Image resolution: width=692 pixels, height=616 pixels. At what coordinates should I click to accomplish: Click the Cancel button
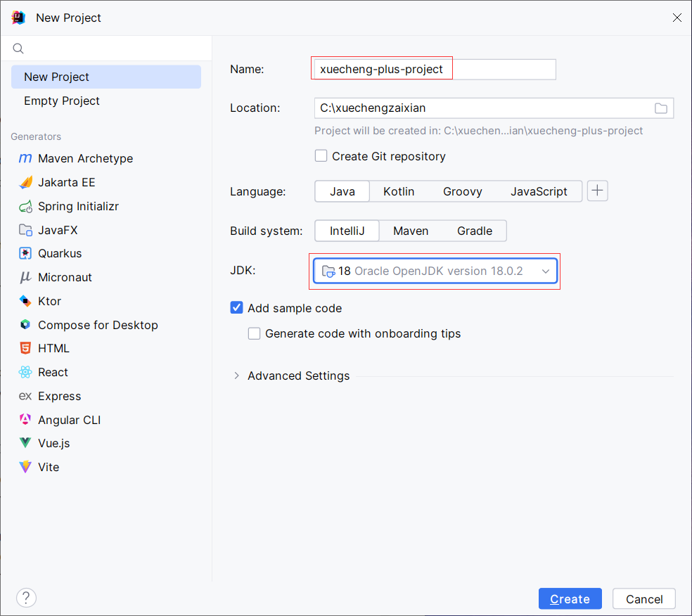pyautogui.click(x=644, y=599)
